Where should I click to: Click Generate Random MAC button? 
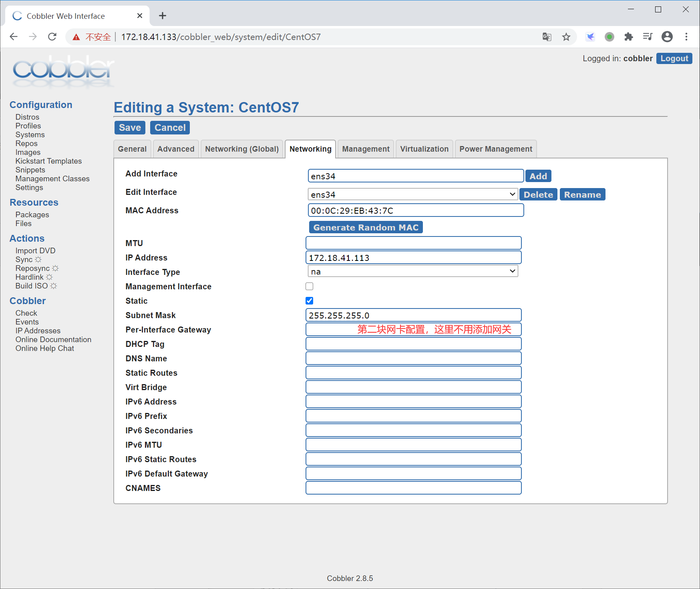point(366,227)
